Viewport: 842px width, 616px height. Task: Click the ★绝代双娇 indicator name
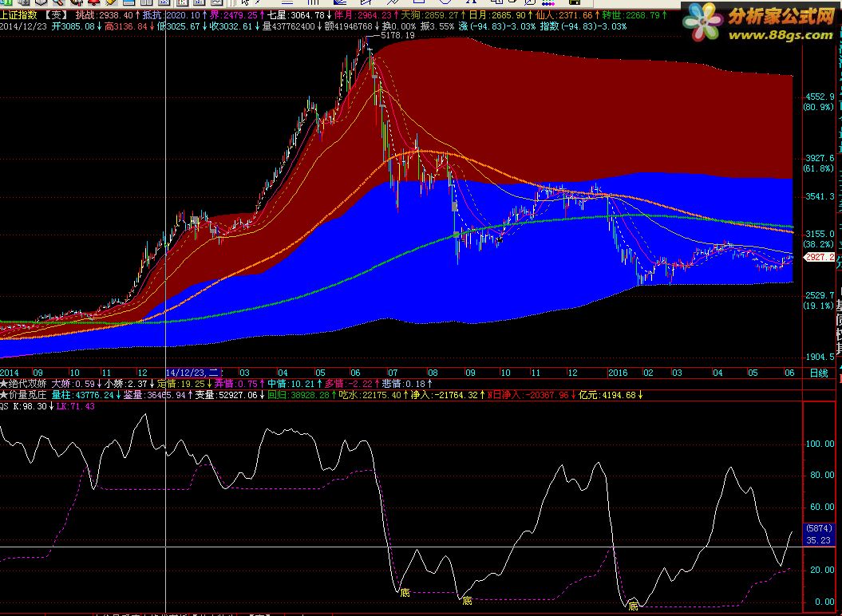[24, 384]
